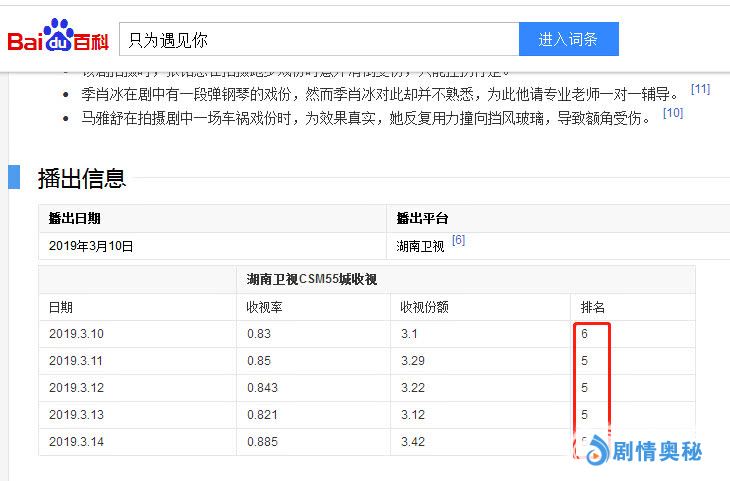Focus the search box containing 只为遇见你
Viewport: 730px width, 481px height.
pyautogui.click(x=318, y=40)
